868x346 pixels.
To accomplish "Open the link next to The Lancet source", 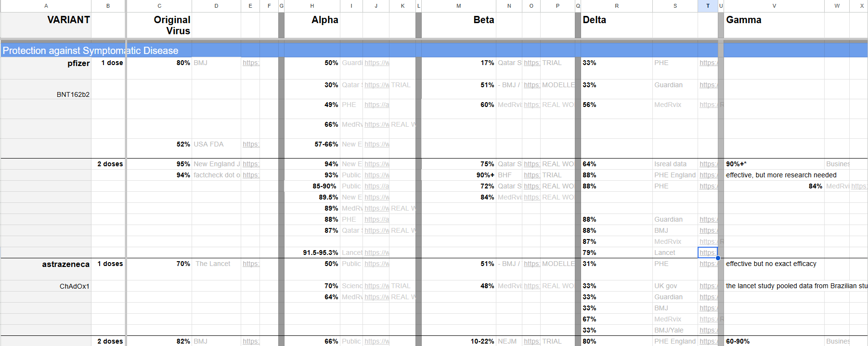I will click(250, 264).
